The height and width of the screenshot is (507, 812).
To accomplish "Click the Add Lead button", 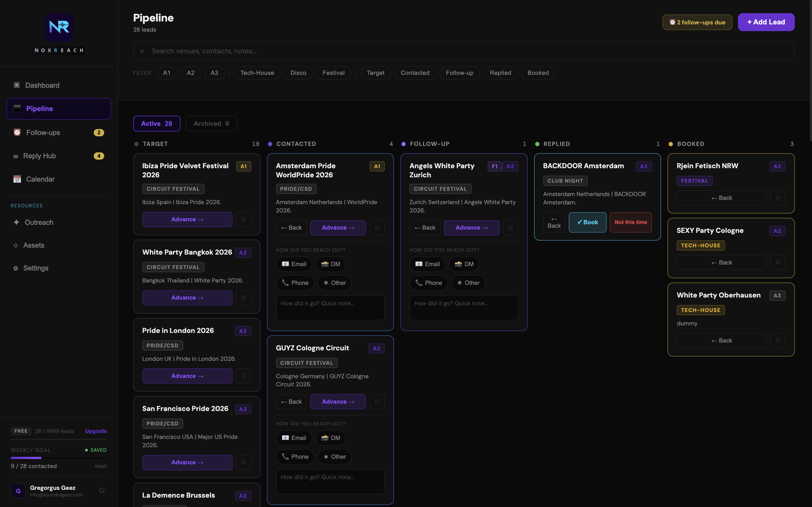I will [x=766, y=22].
